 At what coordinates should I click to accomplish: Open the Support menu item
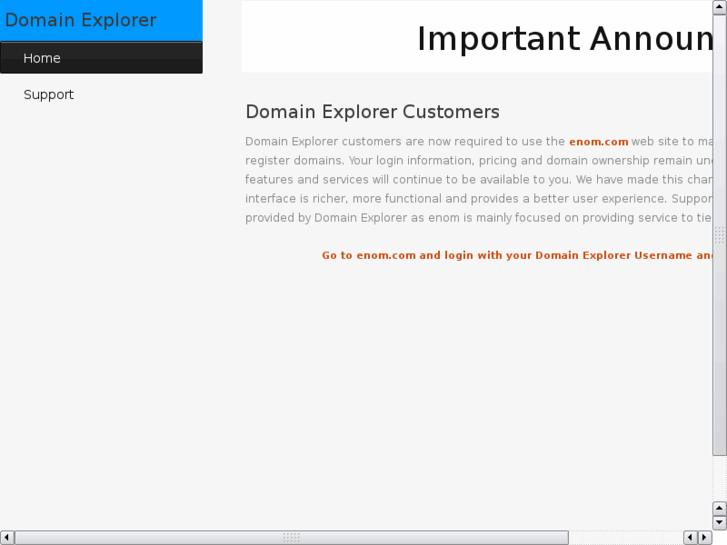click(x=49, y=95)
